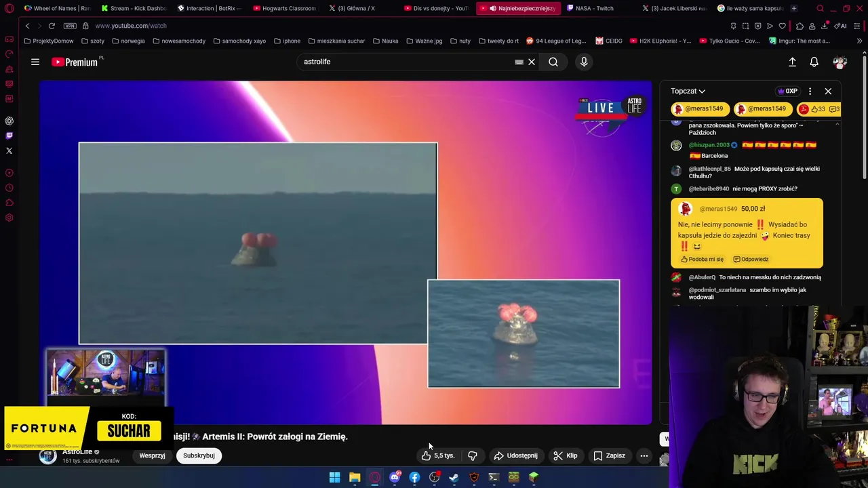868x488 pixels.
Task: Open Opera AI assistant button
Action: click(840, 26)
